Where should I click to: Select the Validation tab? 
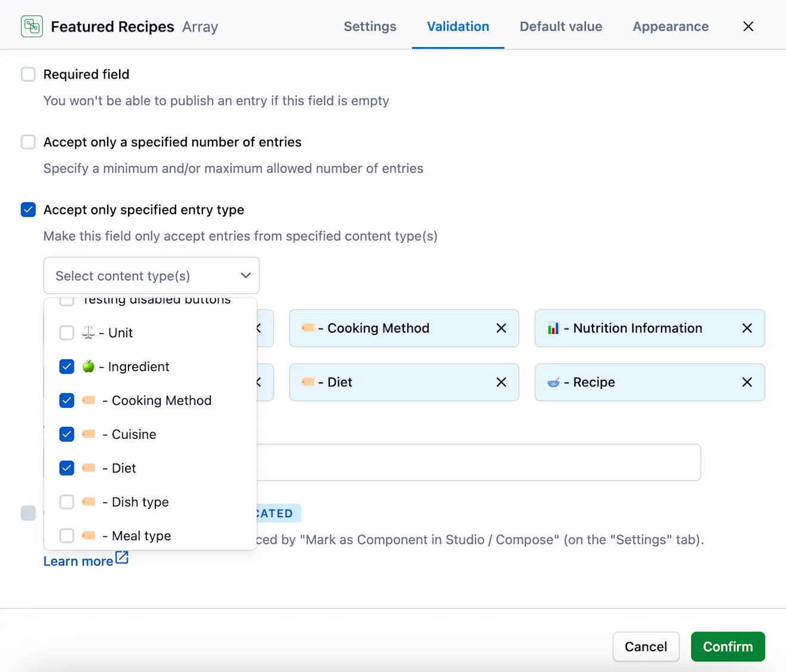coord(458,26)
